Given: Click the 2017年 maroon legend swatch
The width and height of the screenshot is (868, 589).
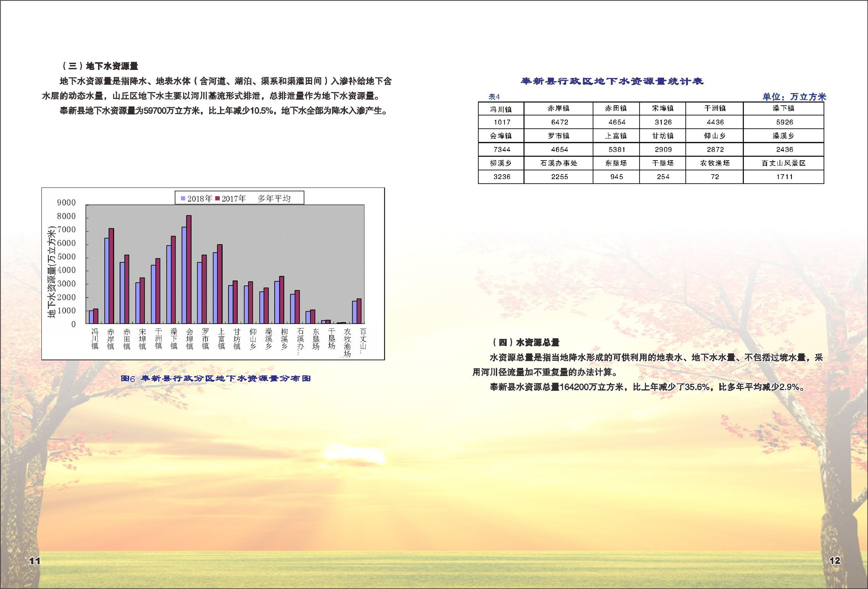Looking at the screenshot, I should coord(217,198).
